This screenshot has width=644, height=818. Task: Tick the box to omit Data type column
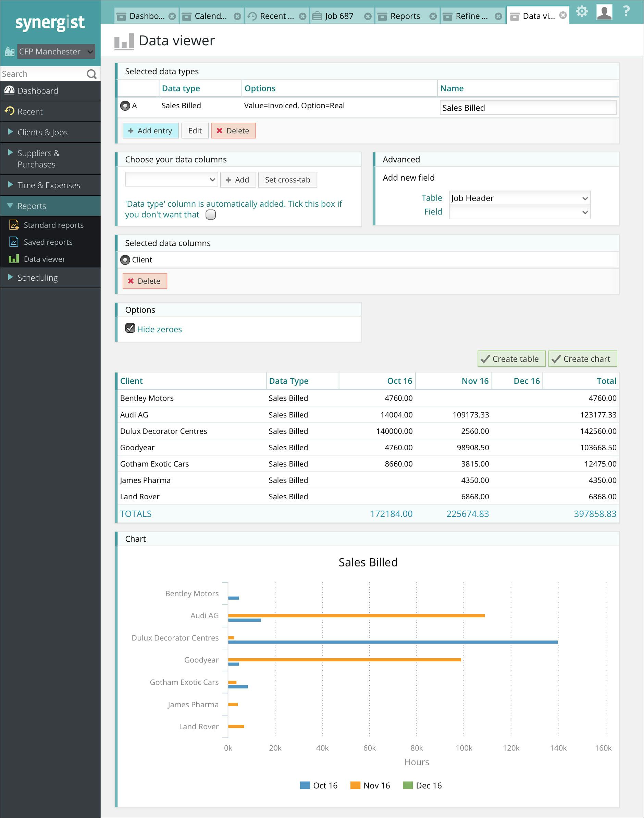(x=211, y=215)
